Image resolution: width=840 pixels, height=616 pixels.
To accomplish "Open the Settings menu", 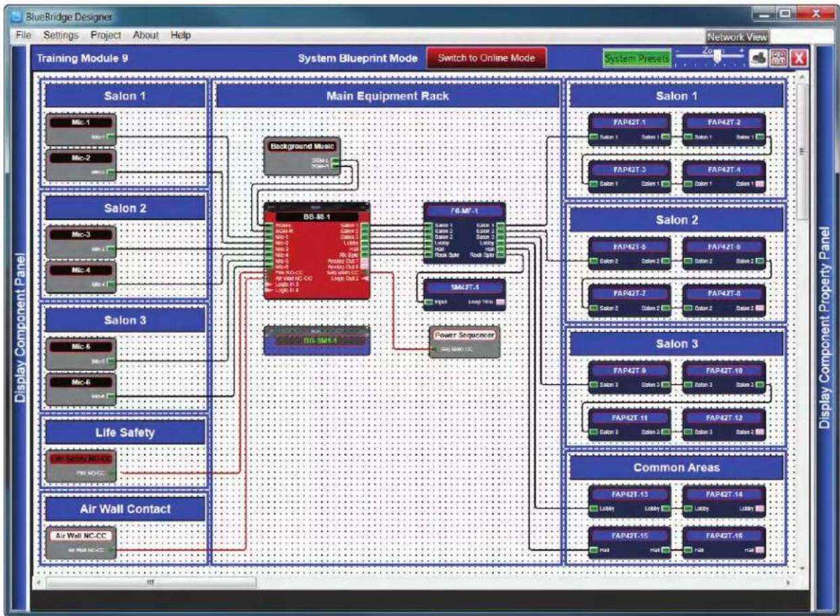I will [61, 35].
